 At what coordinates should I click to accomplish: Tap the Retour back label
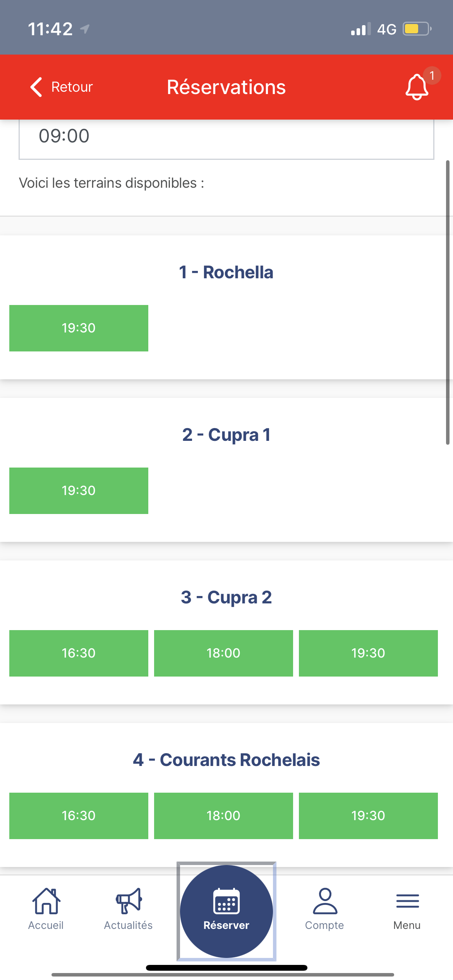[72, 87]
